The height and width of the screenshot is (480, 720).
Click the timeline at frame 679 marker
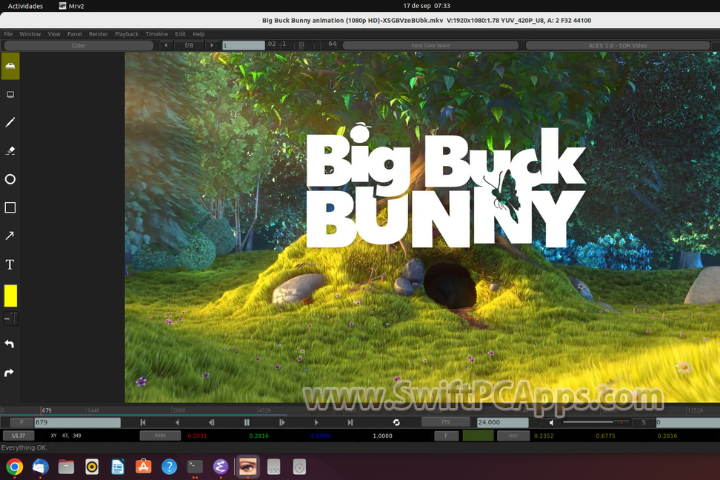41,410
